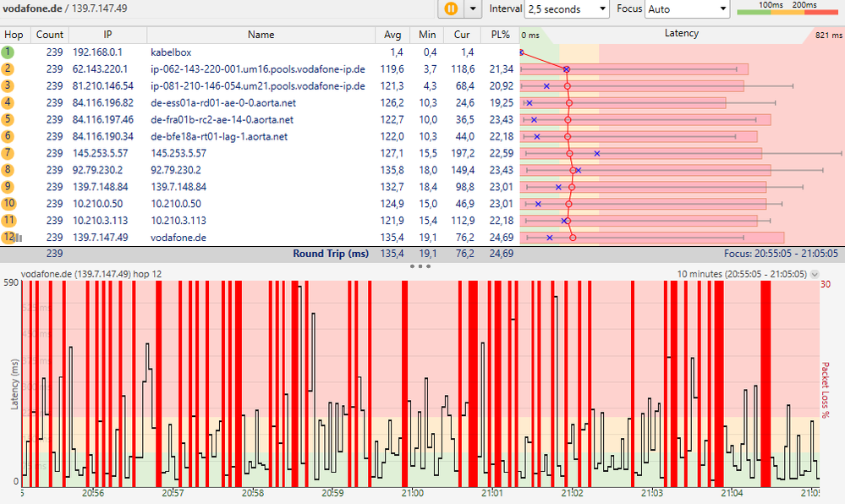Select hop 9 orange circle icon
Image resolution: width=845 pixels, height=504 pixels.
click(8, 187)
